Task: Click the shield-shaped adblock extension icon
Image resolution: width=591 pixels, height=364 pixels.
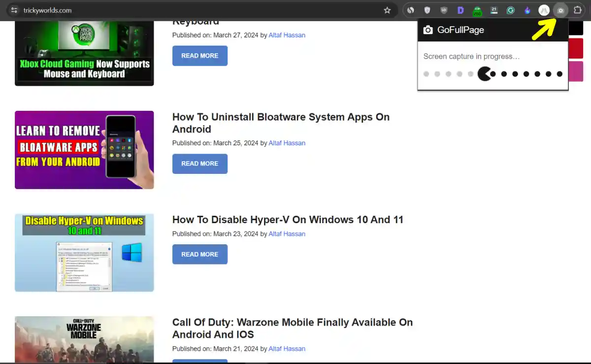Action: (427, 10)
